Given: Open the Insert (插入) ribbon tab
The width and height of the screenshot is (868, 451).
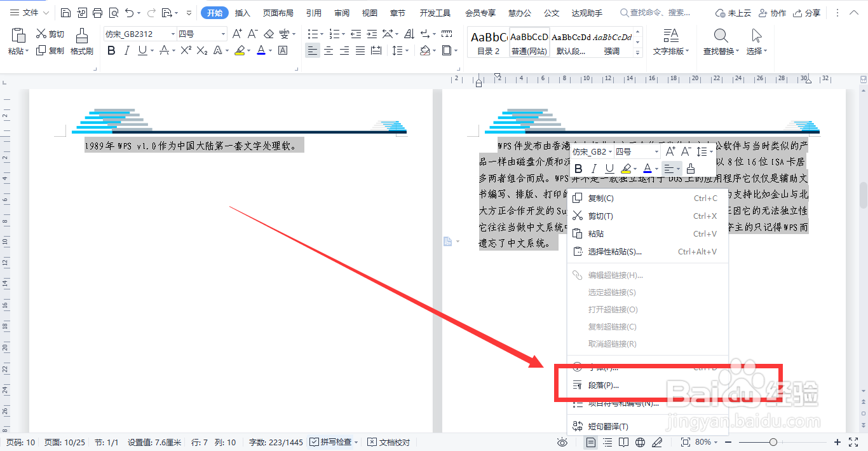Looking at the screenshot, I should pos(242,13).
